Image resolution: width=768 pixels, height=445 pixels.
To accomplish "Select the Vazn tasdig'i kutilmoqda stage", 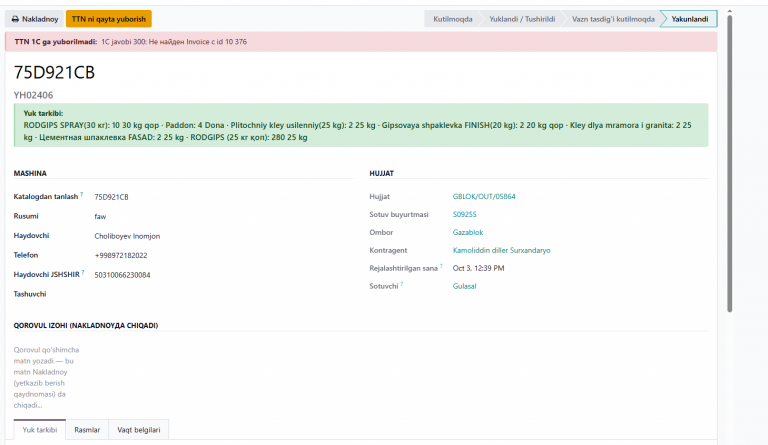I will pyautogui.click(x=613, y=19).
